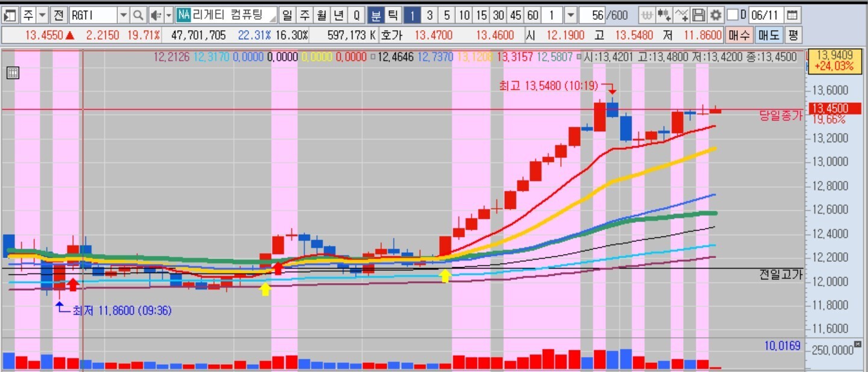Click the 19.71% change rate value

(x=143, y=35)
